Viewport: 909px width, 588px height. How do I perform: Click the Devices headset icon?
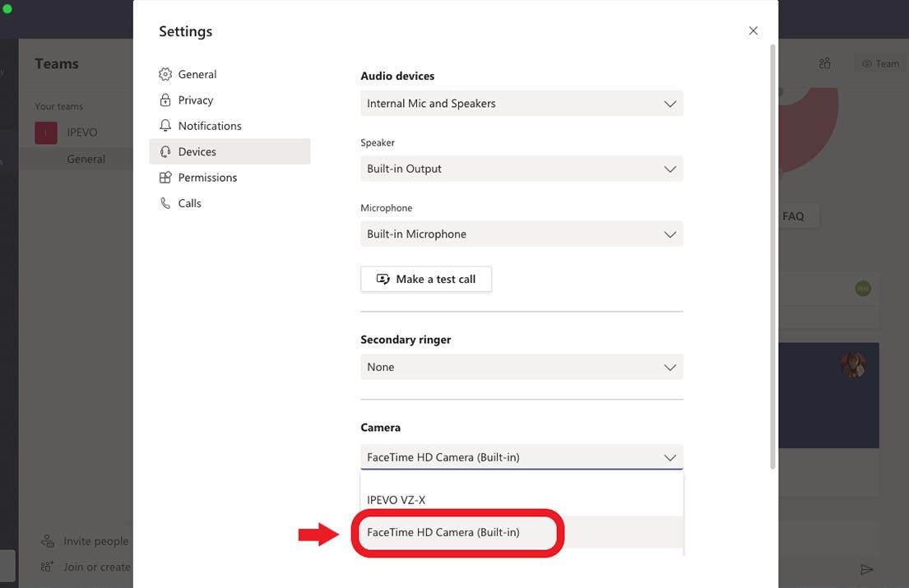tap(165, 151)
